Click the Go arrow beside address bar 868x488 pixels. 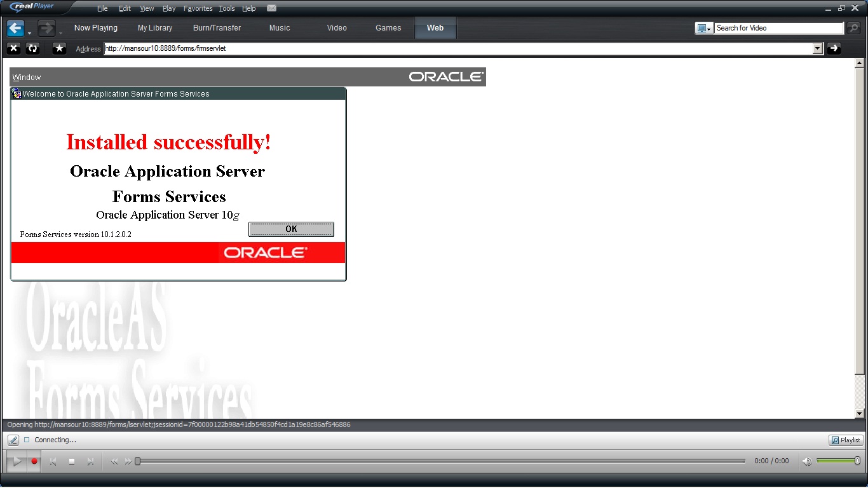[834, 48]
